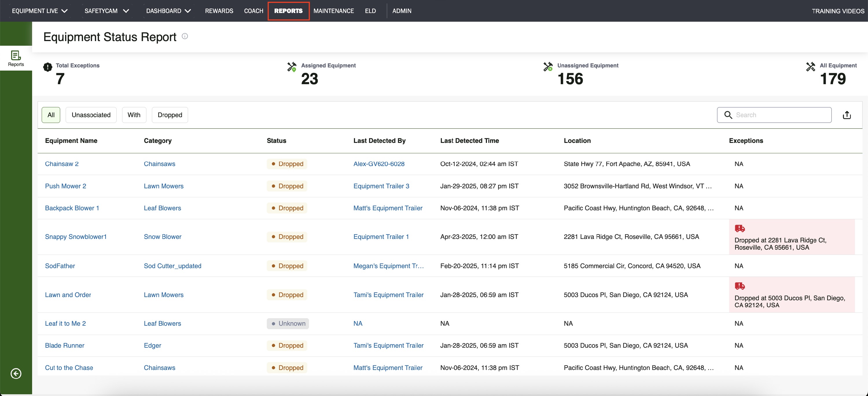Go to the Maintenance menu

pos(333,11)
